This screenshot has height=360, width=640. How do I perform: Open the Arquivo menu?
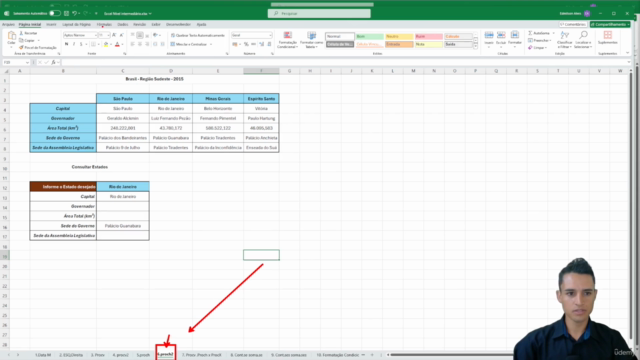pos(8,24)
